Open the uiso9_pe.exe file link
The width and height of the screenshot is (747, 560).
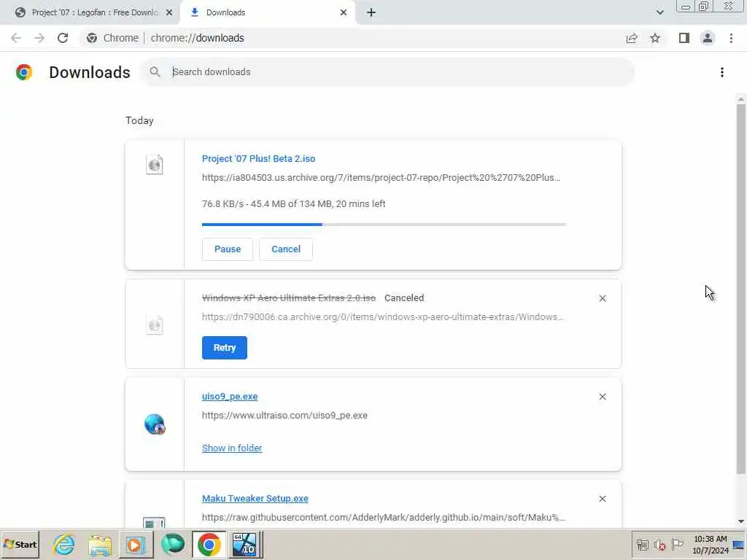[230, 397]
